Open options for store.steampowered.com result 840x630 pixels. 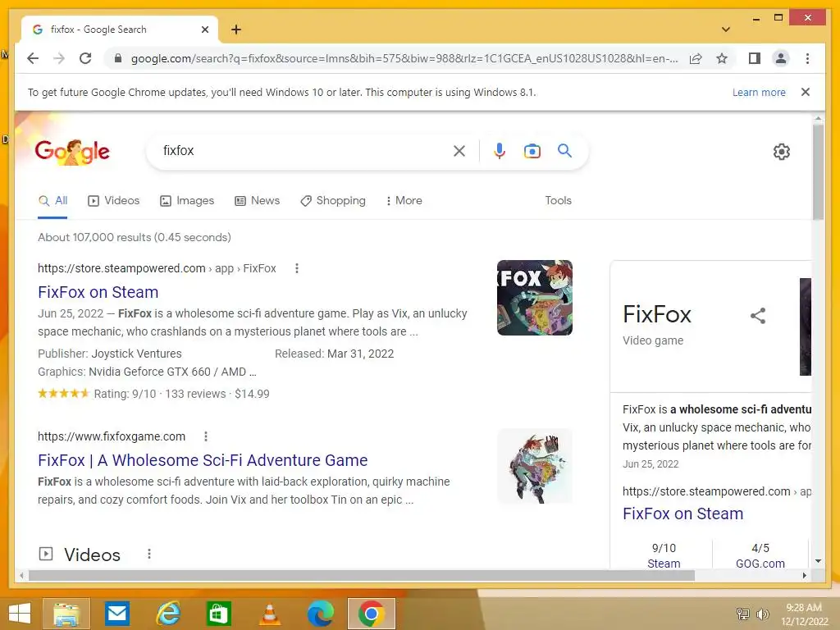pyautogui.click(x=297, y=268)
